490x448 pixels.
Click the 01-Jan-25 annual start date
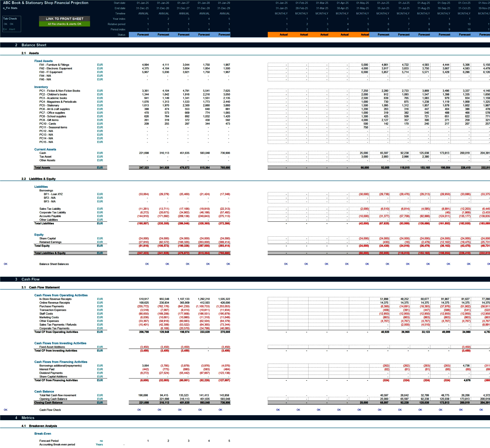pyautogui.click(x=143, y=3)
